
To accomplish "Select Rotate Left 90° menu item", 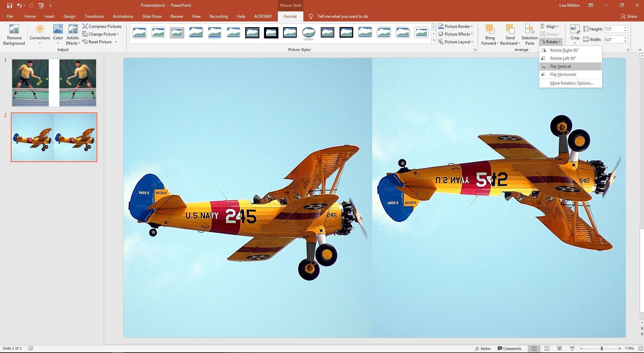I will pos(570,58).
